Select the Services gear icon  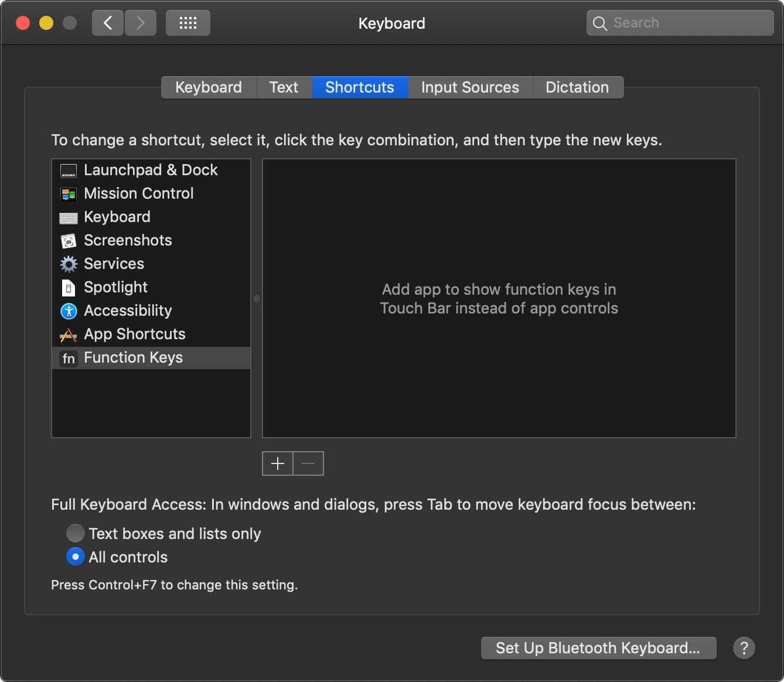point(69,264)
